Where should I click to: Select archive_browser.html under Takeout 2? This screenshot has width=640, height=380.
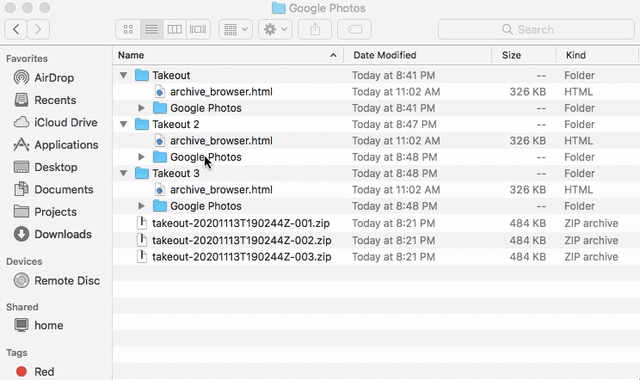point(221,141)
